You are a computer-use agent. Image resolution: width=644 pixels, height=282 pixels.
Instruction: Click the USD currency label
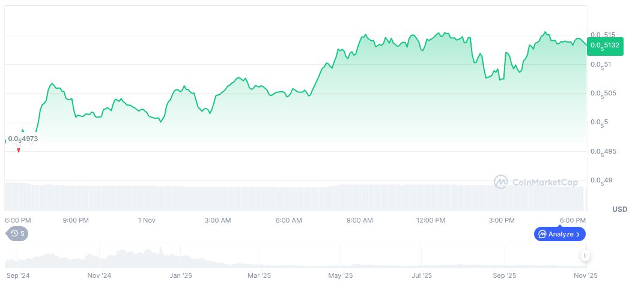[x=619, y=209]
